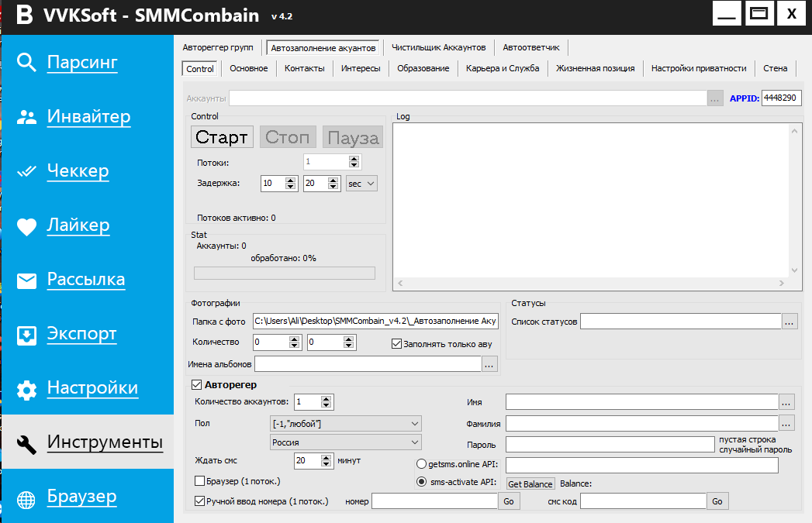Open the sec delay unit dropdown
Image resolution: width=812 pixels, height=523 pixels.
361,184
